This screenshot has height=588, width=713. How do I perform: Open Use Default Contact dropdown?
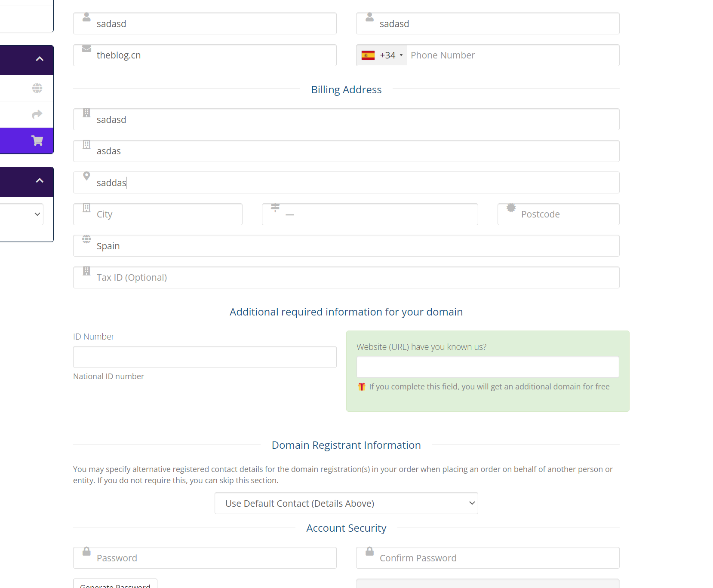tap(346, 503)
